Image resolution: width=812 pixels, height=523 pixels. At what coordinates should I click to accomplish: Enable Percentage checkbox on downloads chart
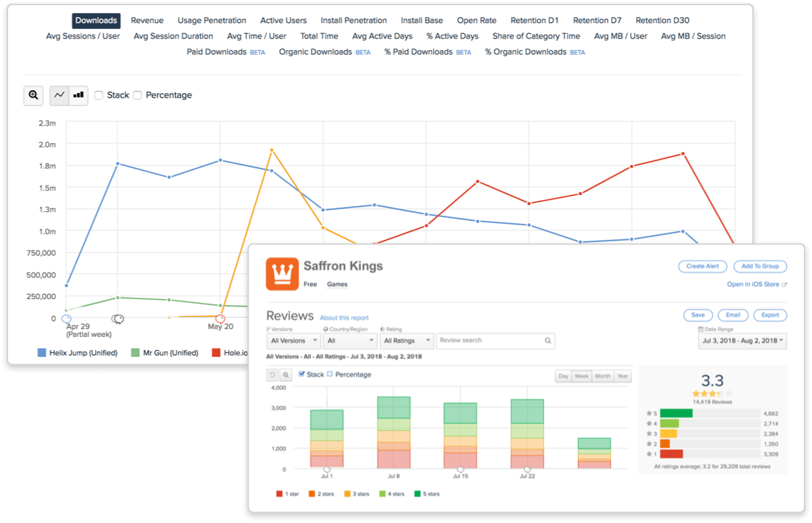[x=137, y=95]
